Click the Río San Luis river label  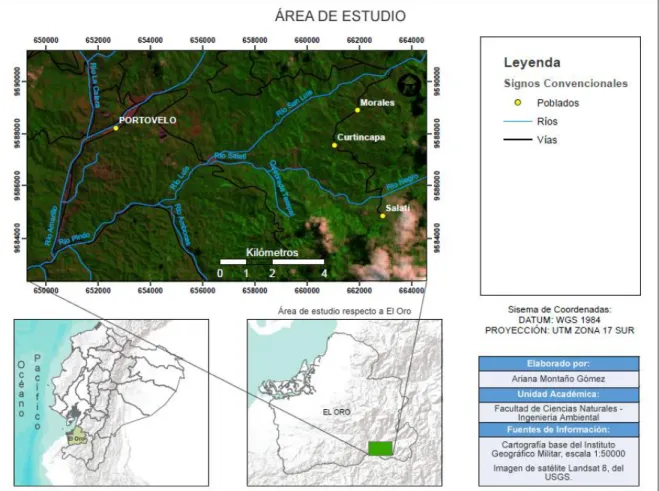coord(294,103)
